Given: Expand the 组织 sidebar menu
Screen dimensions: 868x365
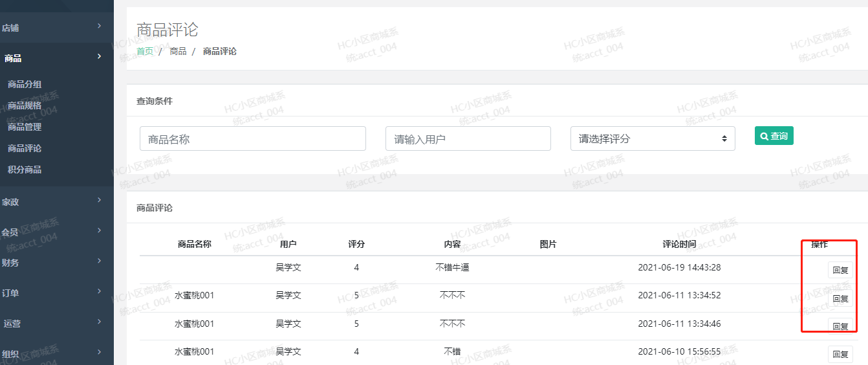Looking at the screenshot, I should point(57,353).
